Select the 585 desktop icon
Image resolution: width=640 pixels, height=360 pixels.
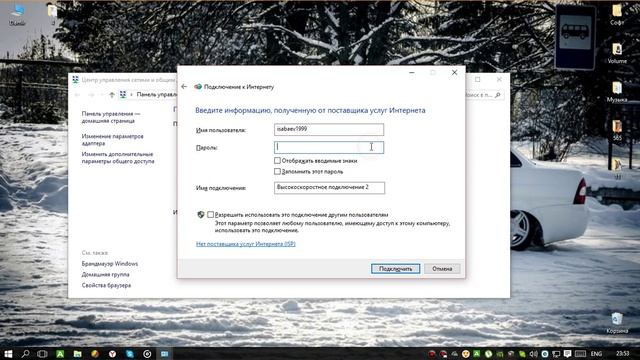pyautogui.click(x=617, y=130)
